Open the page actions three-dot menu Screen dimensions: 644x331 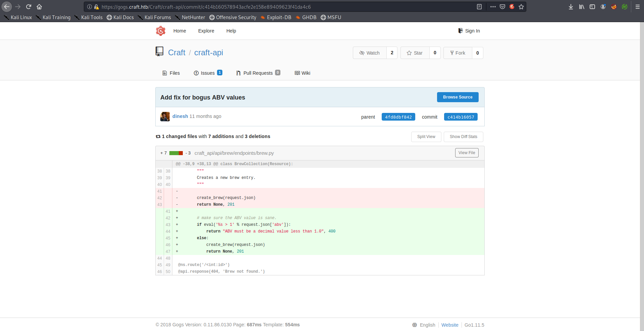tap(493, 7)
